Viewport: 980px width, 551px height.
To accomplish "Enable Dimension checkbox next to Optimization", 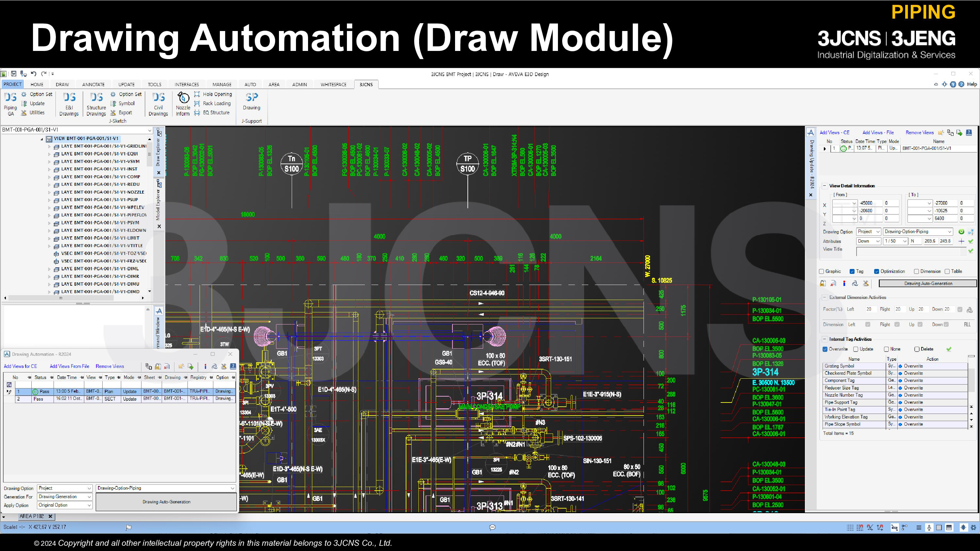I will pyautogui.click(x=917, y=272).
